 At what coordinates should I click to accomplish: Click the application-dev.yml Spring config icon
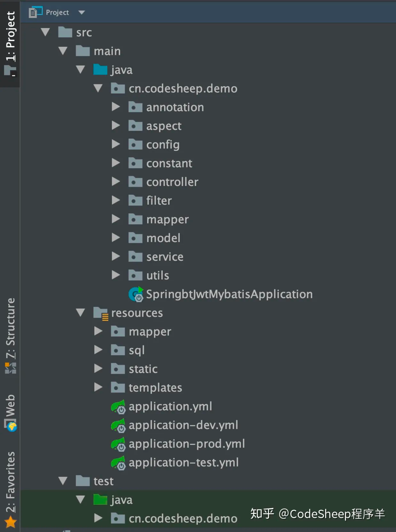tap(118, 425)
